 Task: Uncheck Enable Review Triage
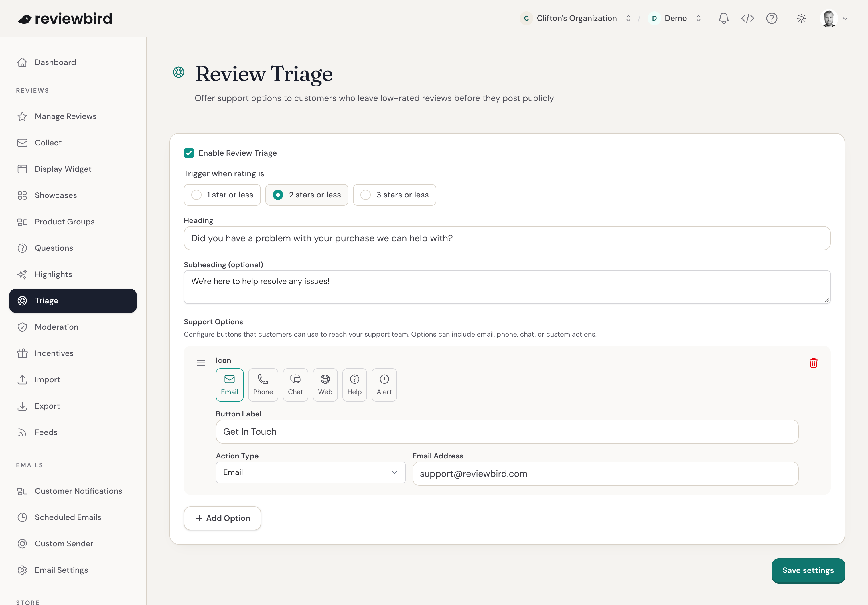[189, 153]
